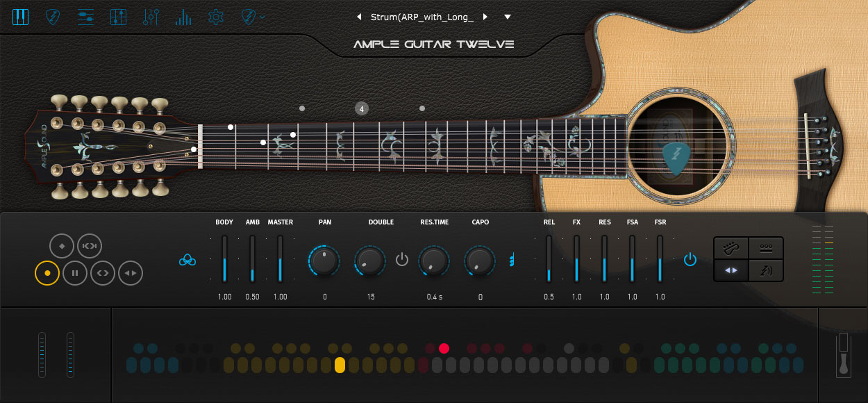
Task: Open the preset list dropdown triangle
Action: point(508,17)
